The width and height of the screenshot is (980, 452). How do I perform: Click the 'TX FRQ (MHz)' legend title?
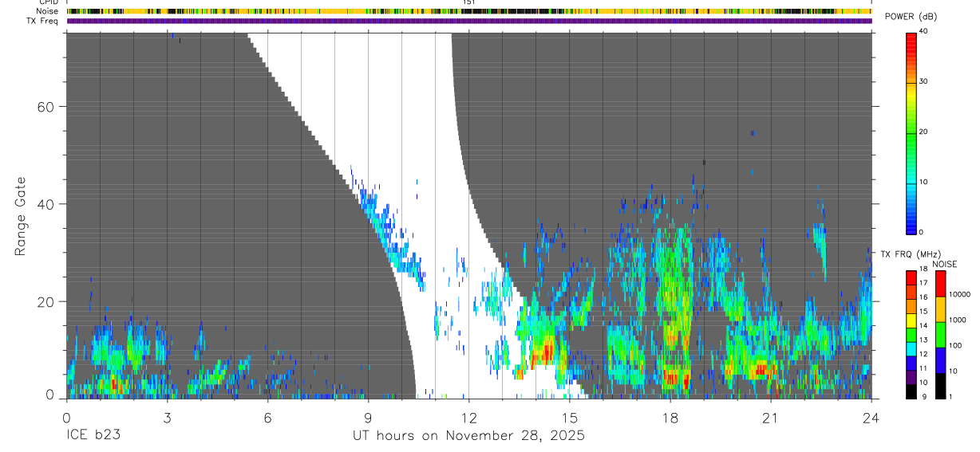point(912,254)
